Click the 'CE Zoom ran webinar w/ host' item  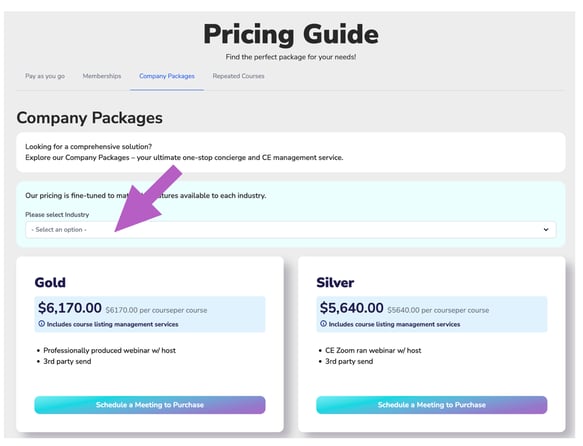click(373, 350)
